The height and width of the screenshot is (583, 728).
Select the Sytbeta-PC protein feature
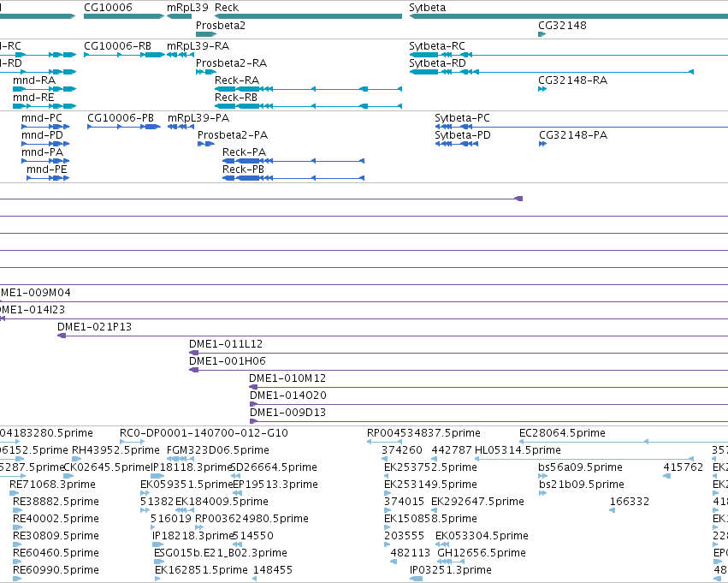[x=581, y=127]
